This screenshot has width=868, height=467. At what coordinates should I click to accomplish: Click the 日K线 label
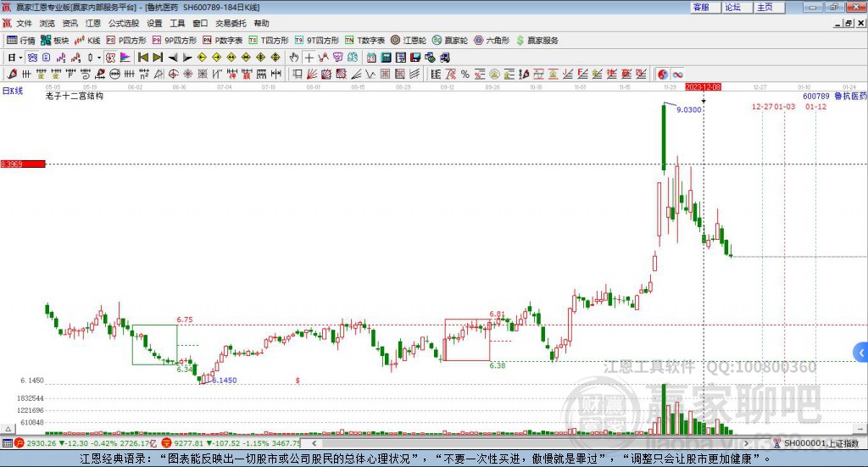point(12,91)
